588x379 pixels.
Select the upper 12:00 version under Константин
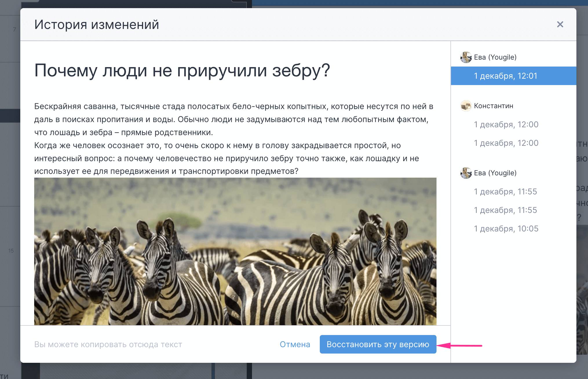506,124
